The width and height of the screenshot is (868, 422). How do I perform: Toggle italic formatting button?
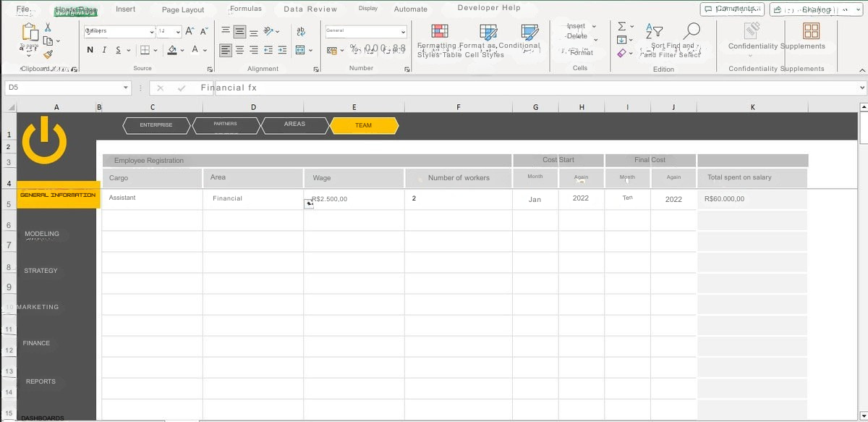point(104,50)
